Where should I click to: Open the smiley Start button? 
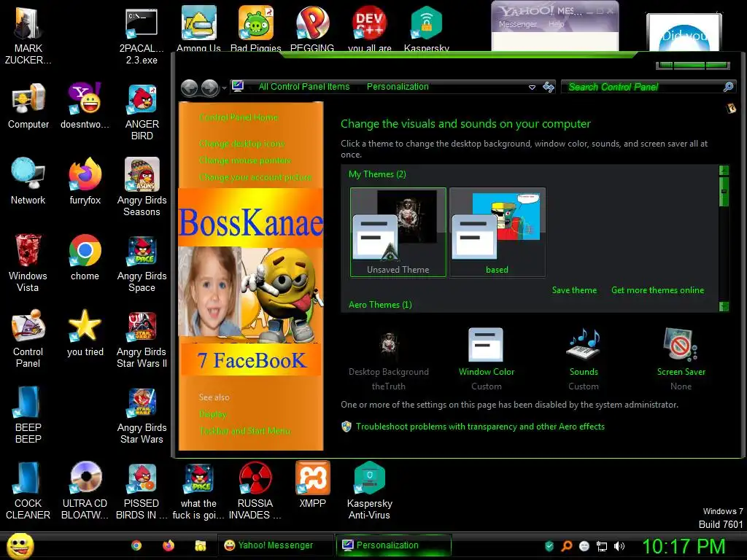point(20,545)
